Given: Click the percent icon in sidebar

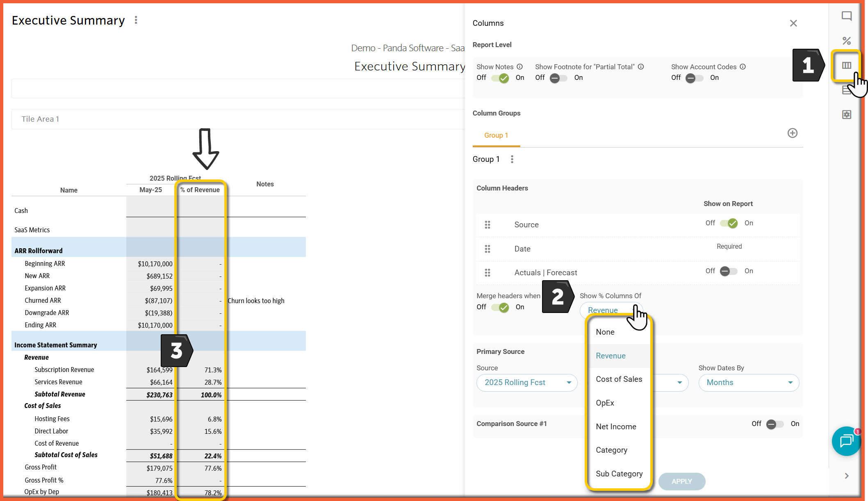Looking at the screenshot, I should pos(846,41).
